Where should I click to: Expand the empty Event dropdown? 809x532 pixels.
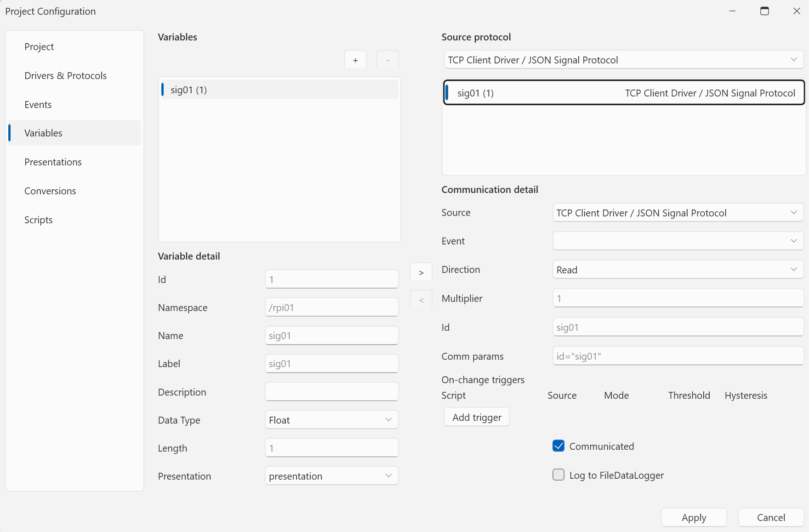click(x=678, y=241)
